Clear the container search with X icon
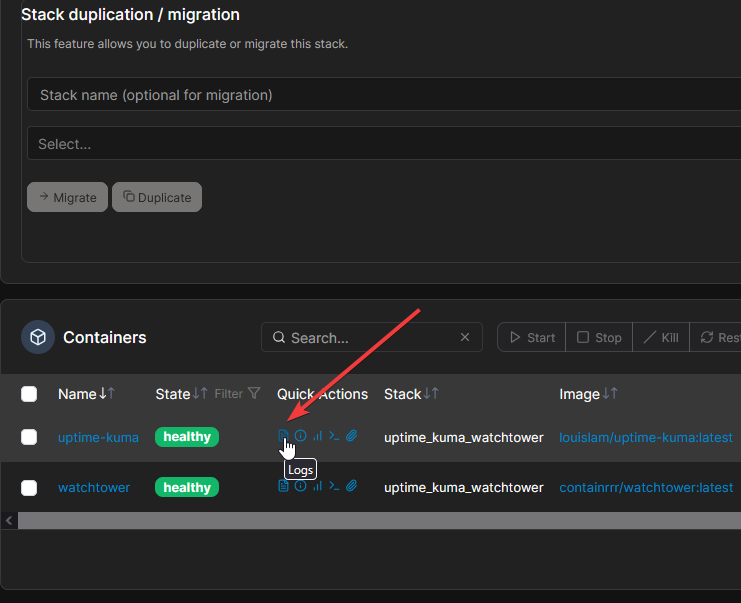Image resolution: width=741 pixels, height=603 pixels. [465, 338]
